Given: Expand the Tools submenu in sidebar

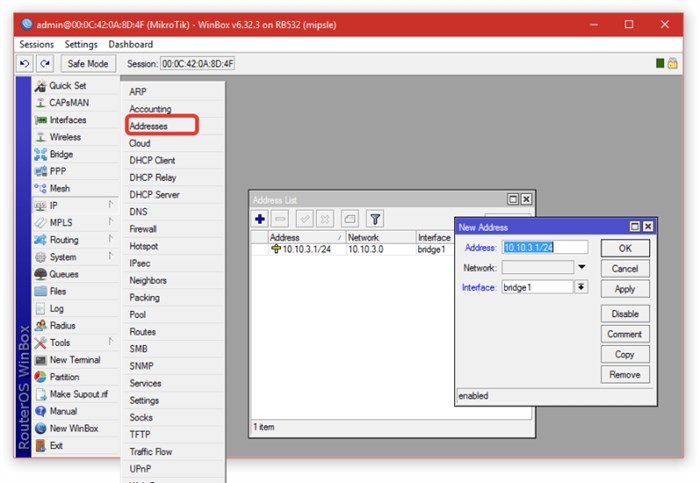Looking at the screenshot, I should click(x=76, y=342).
